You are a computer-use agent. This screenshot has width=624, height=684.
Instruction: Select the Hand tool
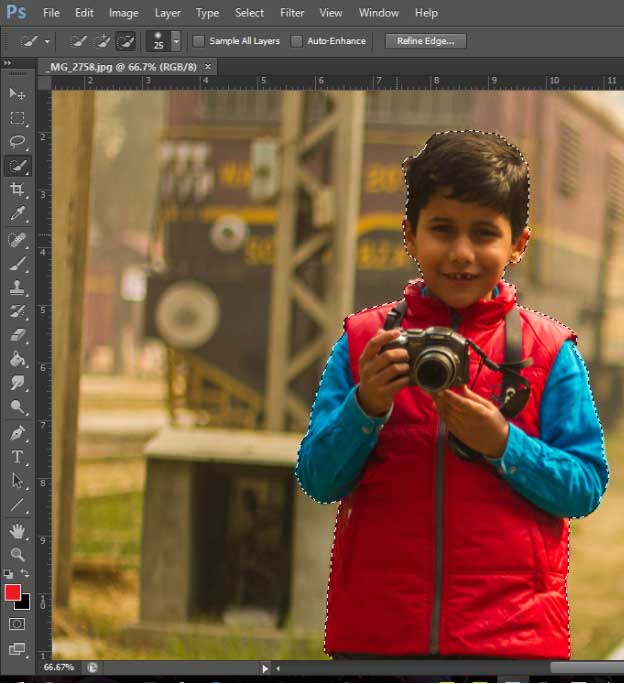(x=17, y=531)
